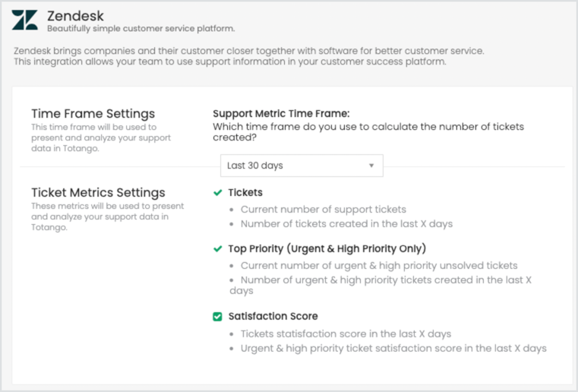578x392 pixels.
Task: Toggle the Tickets green checkmark
Action: tap(218, 192)
